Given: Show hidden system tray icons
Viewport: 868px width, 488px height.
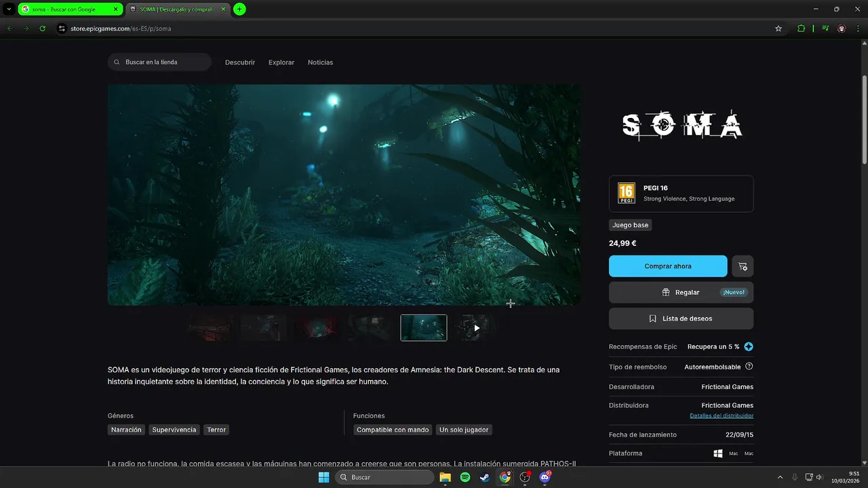Looking at the screenshot, I should [780, 477].
